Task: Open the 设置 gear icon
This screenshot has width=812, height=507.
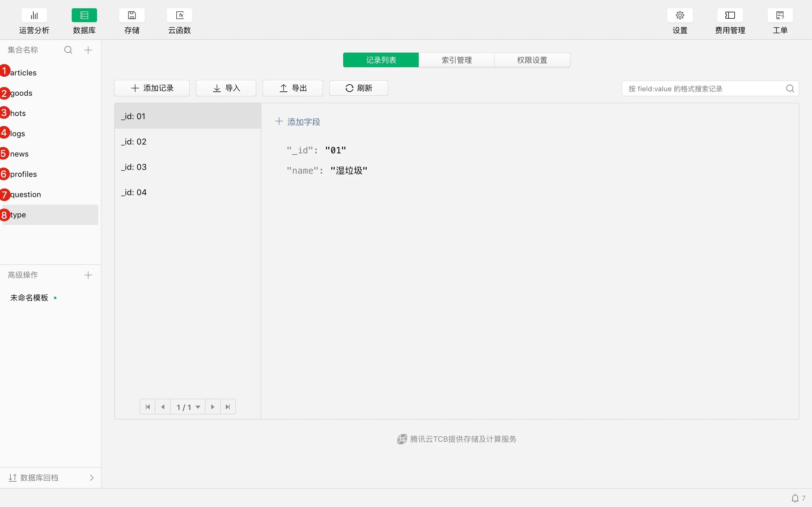Action: coord(680,16)
